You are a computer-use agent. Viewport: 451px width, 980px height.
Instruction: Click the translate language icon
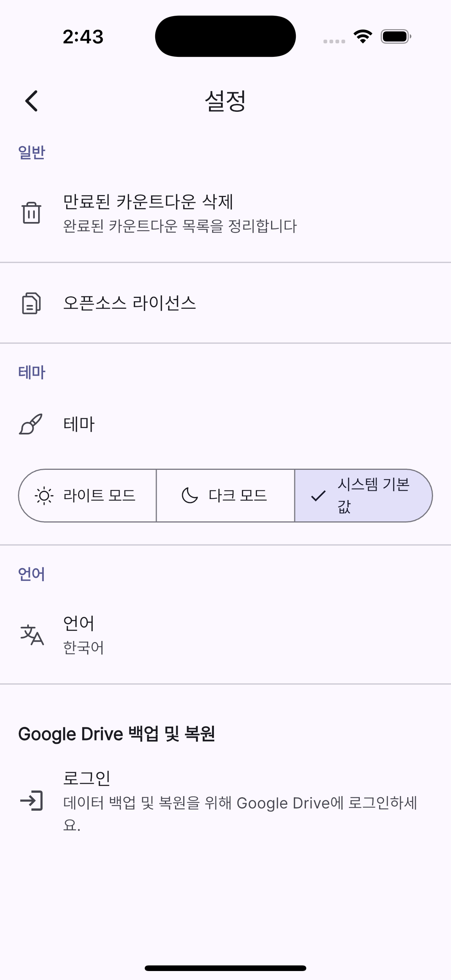coord(32,635)
